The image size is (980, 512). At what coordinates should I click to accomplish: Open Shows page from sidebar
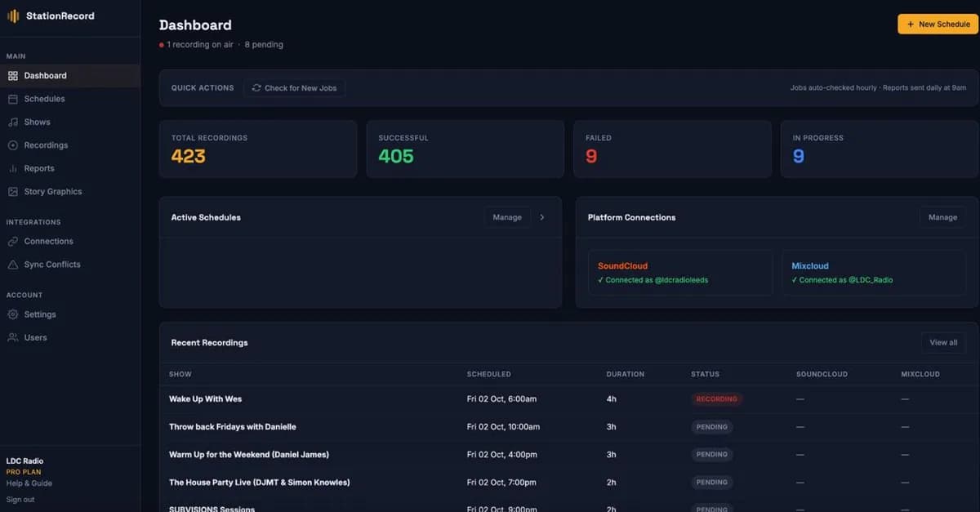tap(70, 122)
